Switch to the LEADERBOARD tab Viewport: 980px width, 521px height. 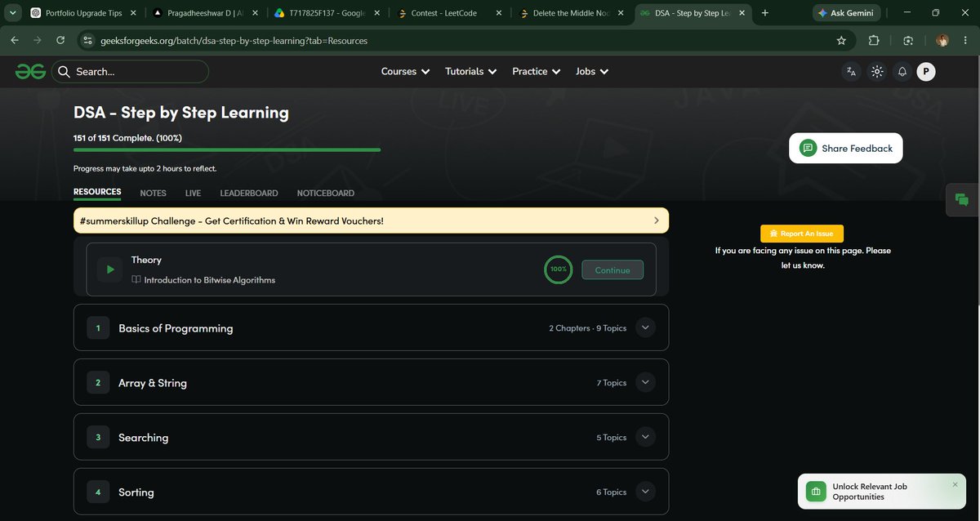[x=249, y=194]
